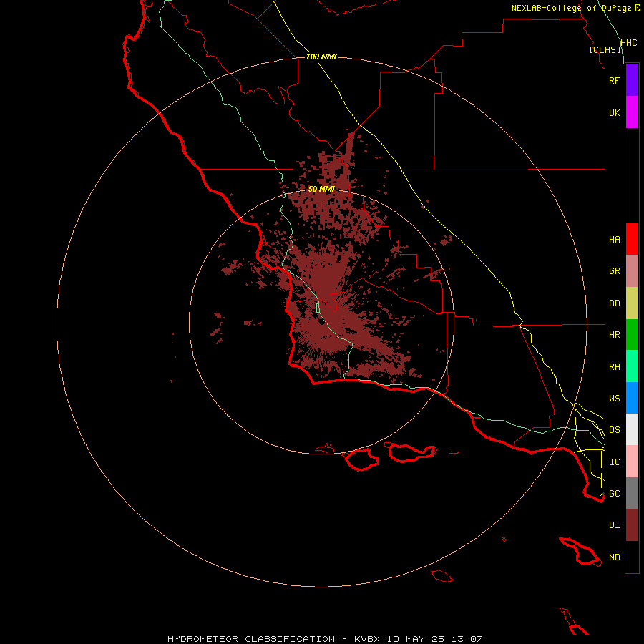Click the GR legend label

coord(614,271)
